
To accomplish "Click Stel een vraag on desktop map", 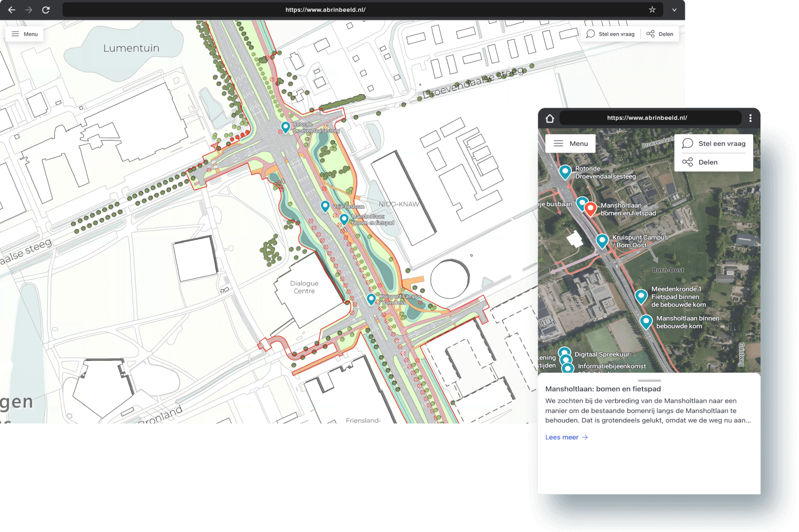I will 610,34.
